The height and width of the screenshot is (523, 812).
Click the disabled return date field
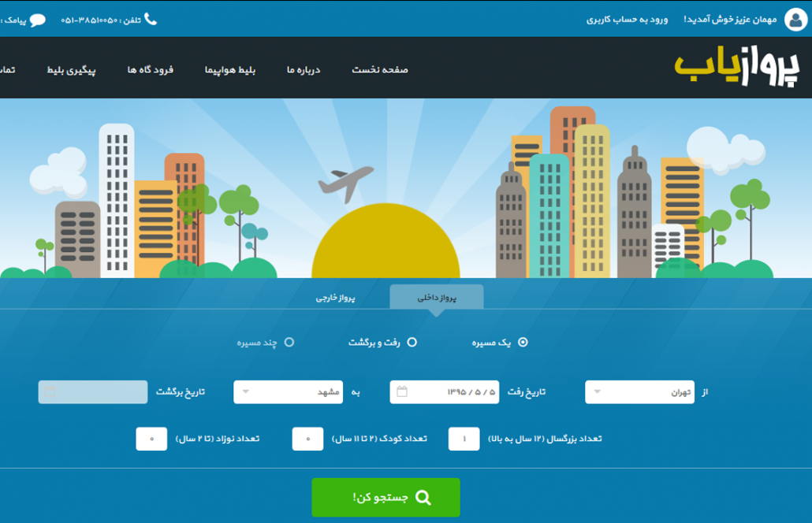(93, 391)
